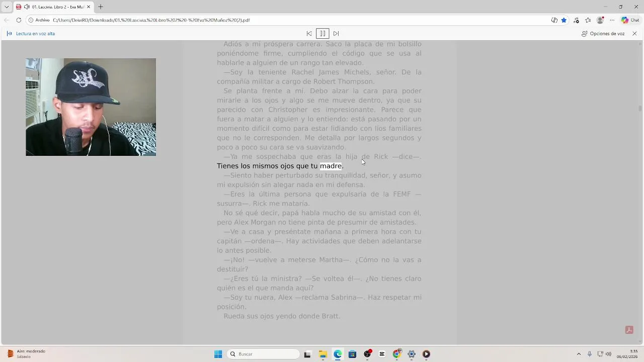Screen dimensions: 644x362
Task: Open the browser profile avatar
Action: pos(600,20)
